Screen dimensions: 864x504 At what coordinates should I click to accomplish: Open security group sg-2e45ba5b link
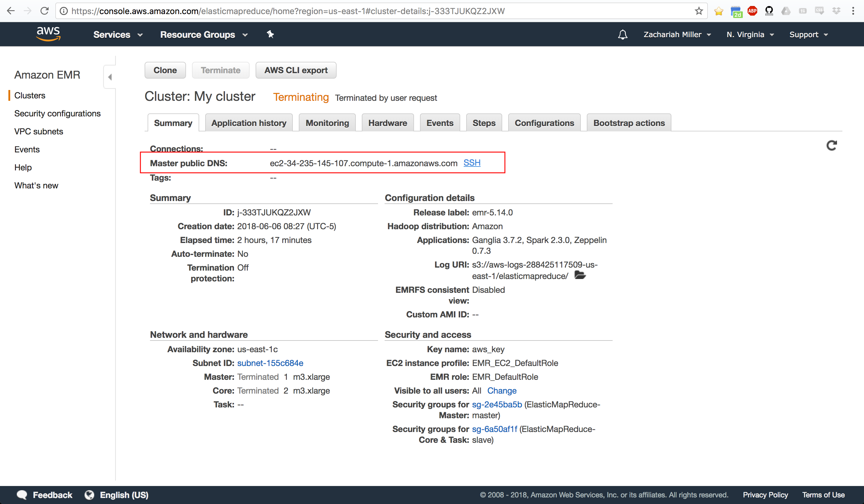tap(497, 404)
